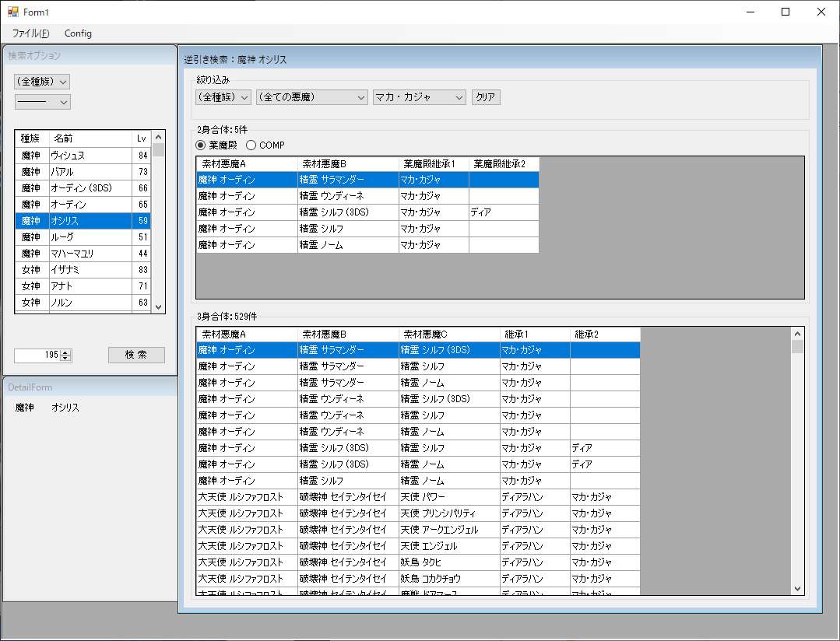The width and height of the screenshot is (840, 641).
Task: Select the 業魔殿 radio button
Action: 201,145
